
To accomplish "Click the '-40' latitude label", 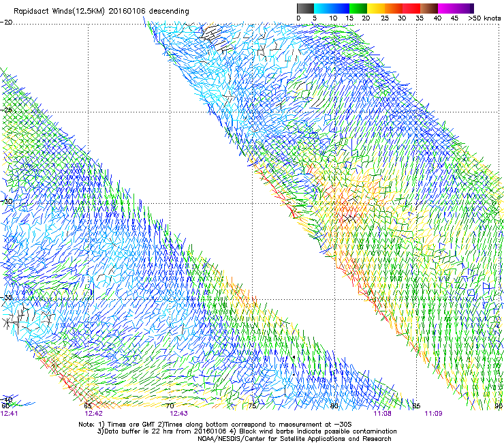I will [6, 399].
